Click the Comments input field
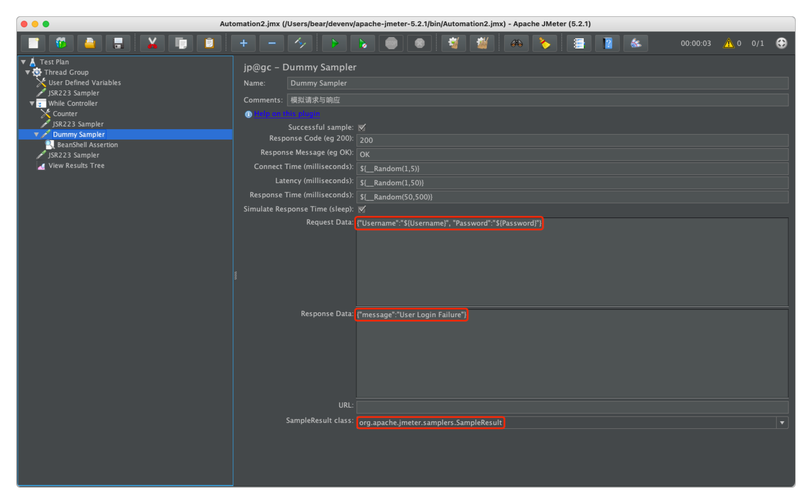The width and height of the screenshot is (812, 504). 537,100
